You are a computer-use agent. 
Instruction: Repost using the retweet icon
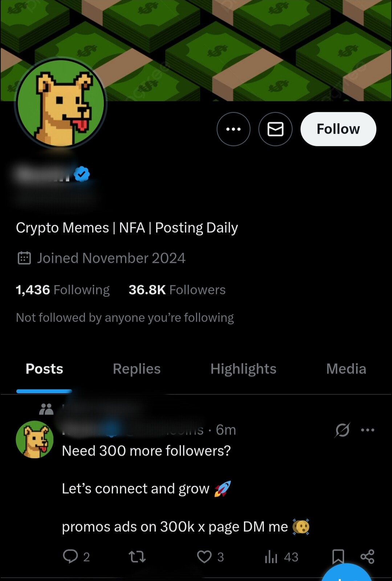pos(137,556)
